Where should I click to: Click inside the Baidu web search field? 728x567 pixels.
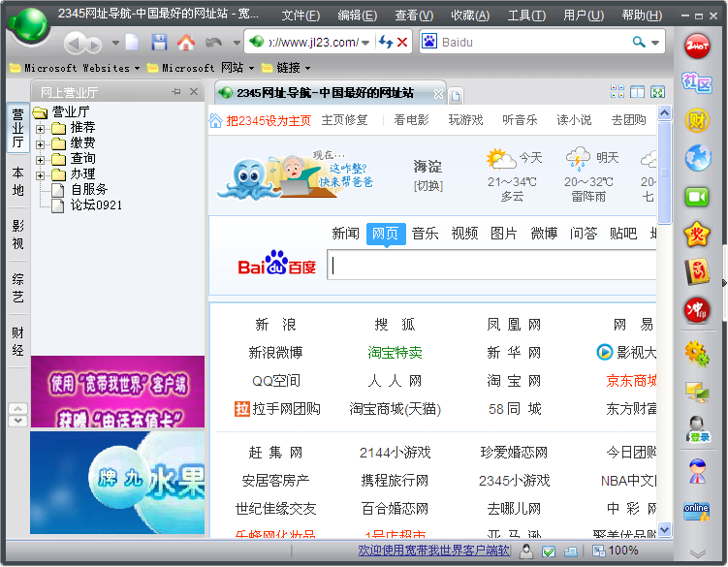pos(491,265)
